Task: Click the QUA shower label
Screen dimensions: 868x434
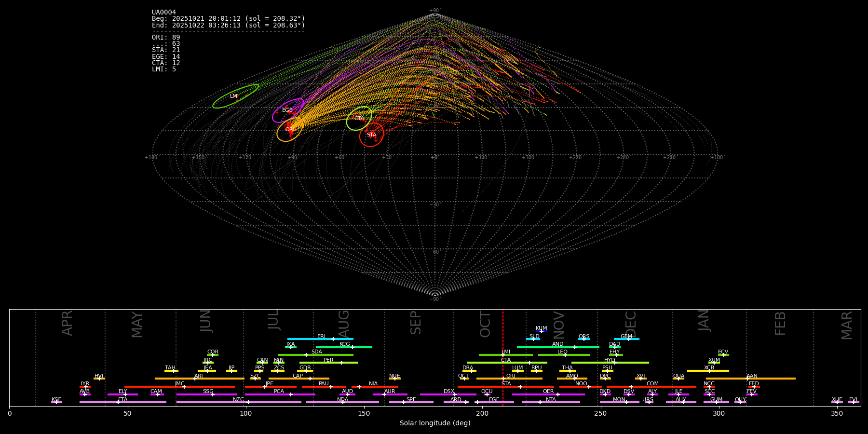Action: 678,376
